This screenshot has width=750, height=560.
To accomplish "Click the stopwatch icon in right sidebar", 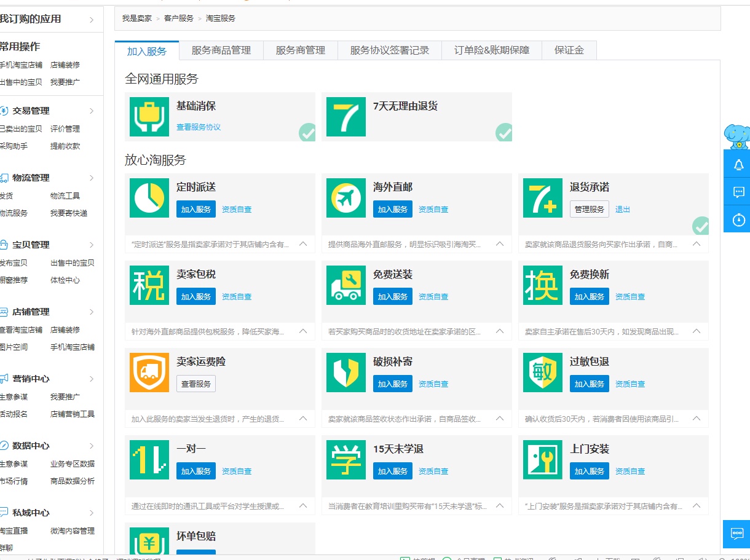I will 738,219.
